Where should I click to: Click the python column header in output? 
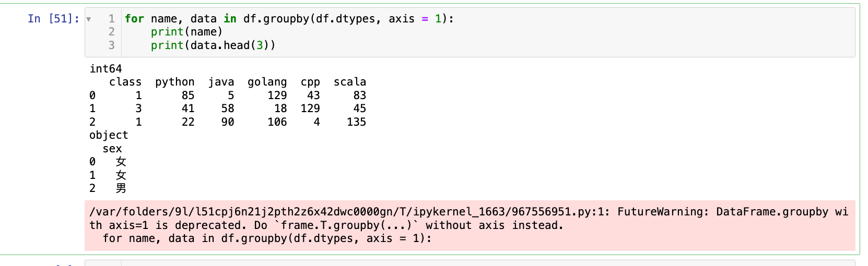[x=174, y=82]
